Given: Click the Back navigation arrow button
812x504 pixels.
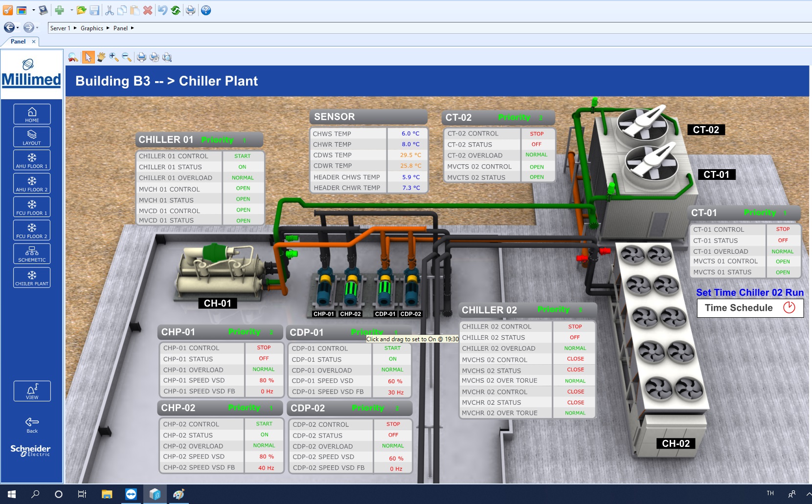Looking at the screenshot, I should 9,28.
